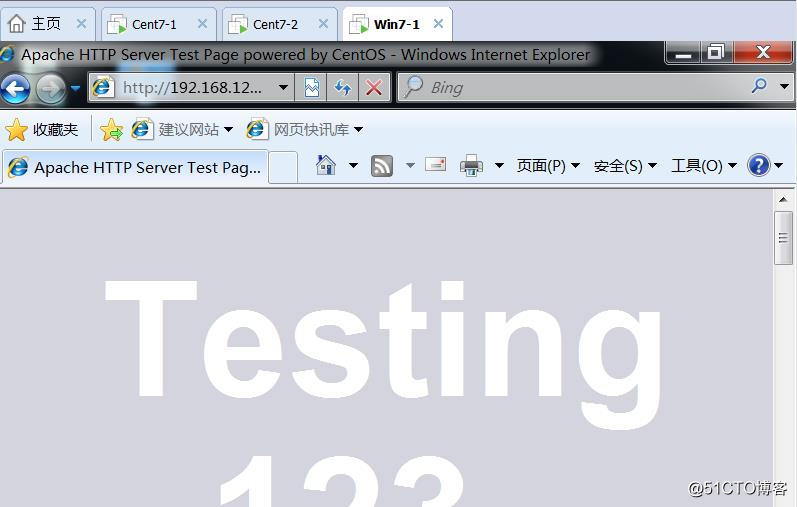Expand the 建议网站 dropdown arrow
The height and width of the screenshot is (507, 797).
point(229,130)
